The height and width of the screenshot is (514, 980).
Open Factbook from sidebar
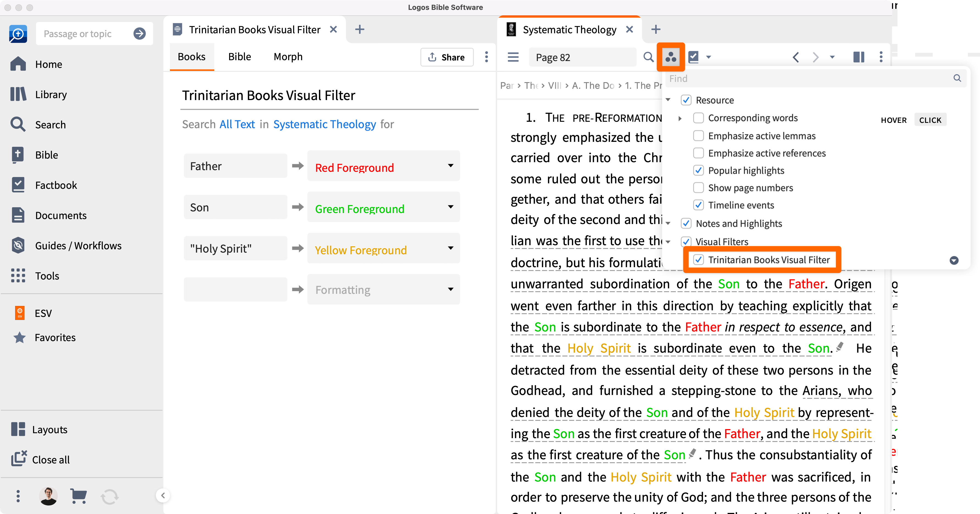point(44,185)
